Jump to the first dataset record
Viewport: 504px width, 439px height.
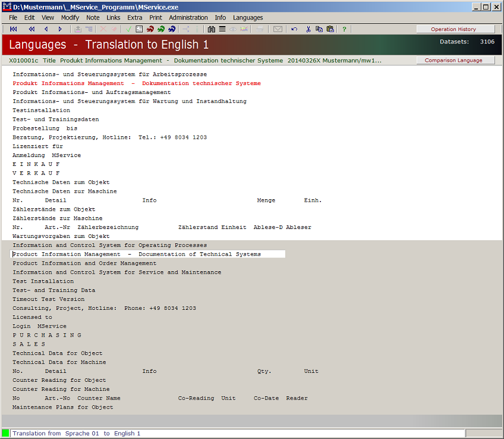(13, 29)
